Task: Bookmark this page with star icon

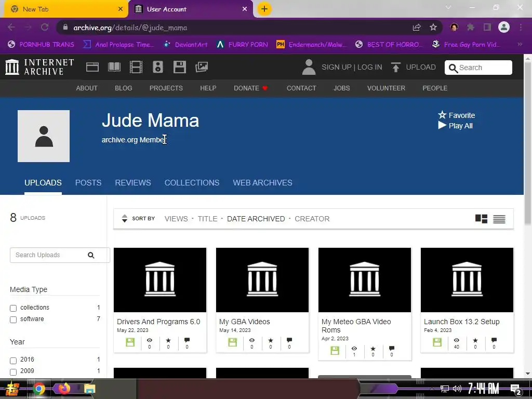Action: pos(433,28)
